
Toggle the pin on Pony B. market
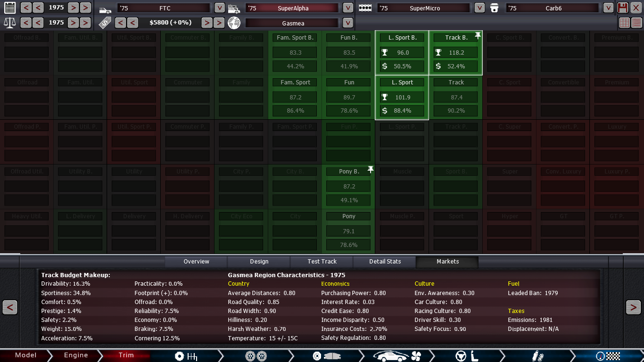[371, 169]
